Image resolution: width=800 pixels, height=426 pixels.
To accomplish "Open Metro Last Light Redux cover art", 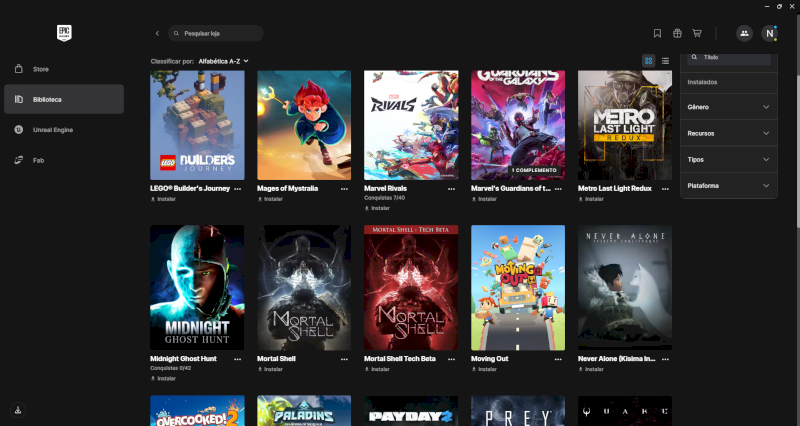I will pos(625,125).
